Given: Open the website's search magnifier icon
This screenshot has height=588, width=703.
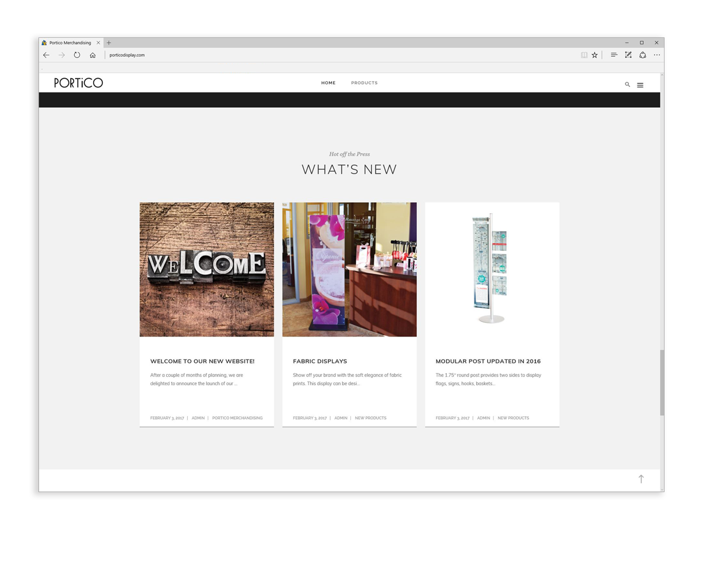Looking at the screenshot, I should (627, 84).
